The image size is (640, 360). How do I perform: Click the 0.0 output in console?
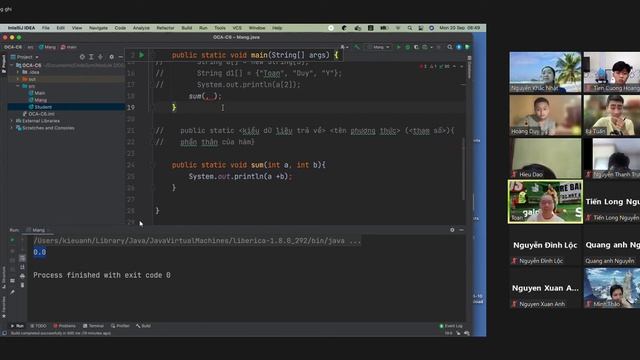(40, 252)
